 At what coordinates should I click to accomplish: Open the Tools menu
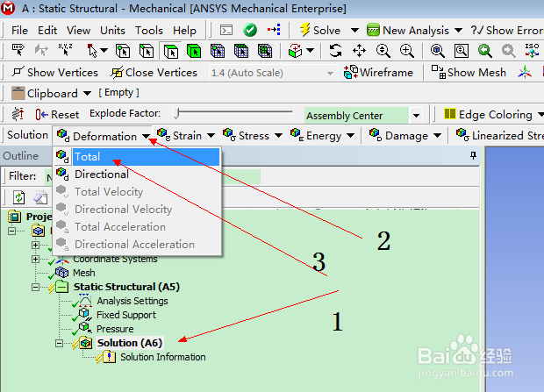(149, 31)
